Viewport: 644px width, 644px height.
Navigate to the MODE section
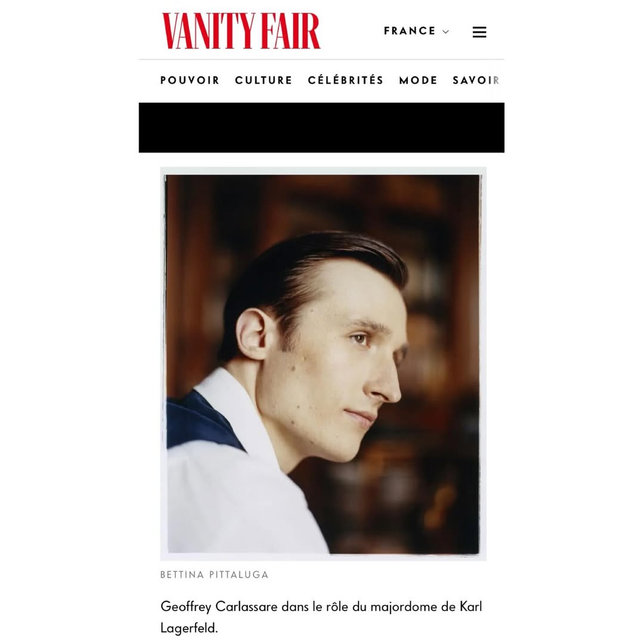point(418,80)
